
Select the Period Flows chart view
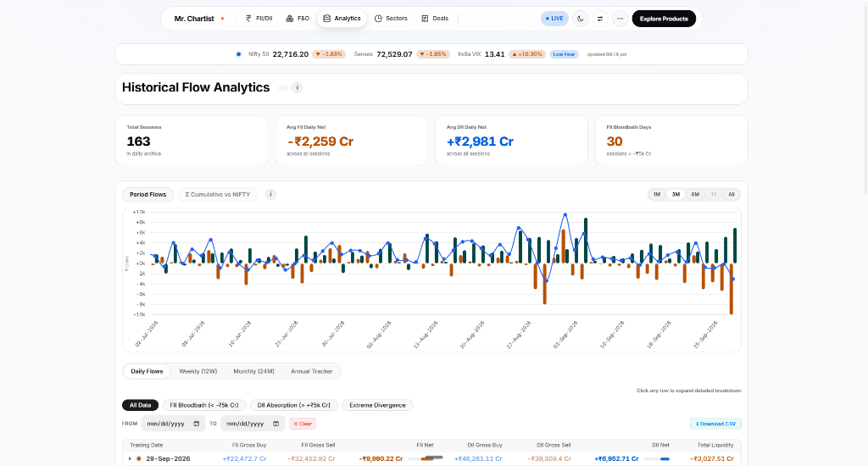click(147, 194)
